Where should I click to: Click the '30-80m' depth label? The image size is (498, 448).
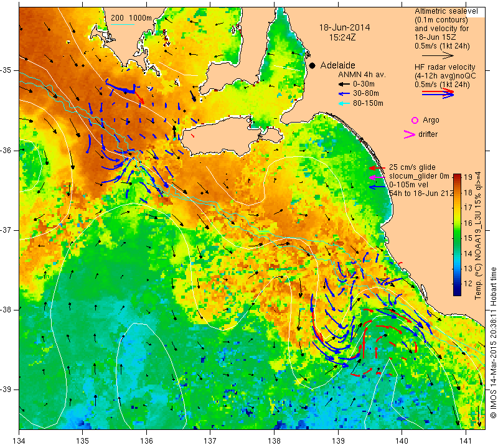(366, 94)
